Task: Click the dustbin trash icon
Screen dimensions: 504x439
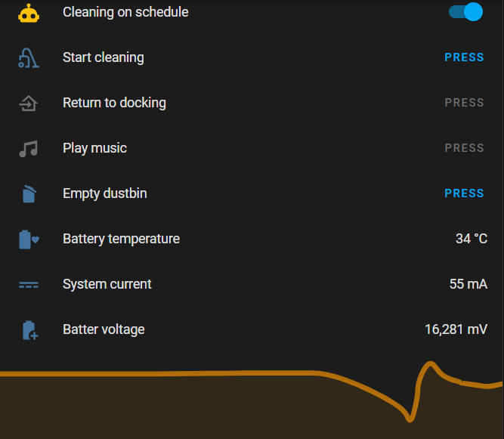Action: pos(29,193)
